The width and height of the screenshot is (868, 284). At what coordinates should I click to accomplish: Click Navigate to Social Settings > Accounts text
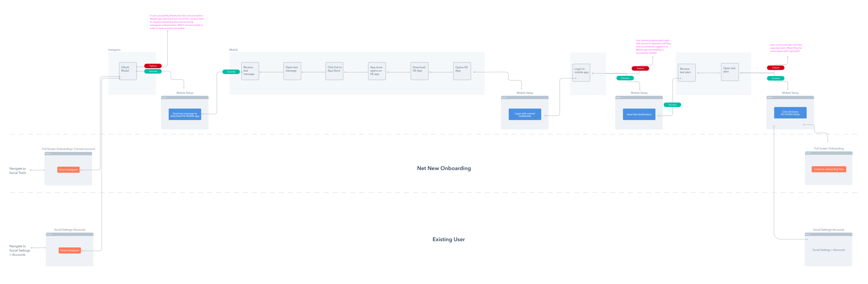(x=20, y=250)
